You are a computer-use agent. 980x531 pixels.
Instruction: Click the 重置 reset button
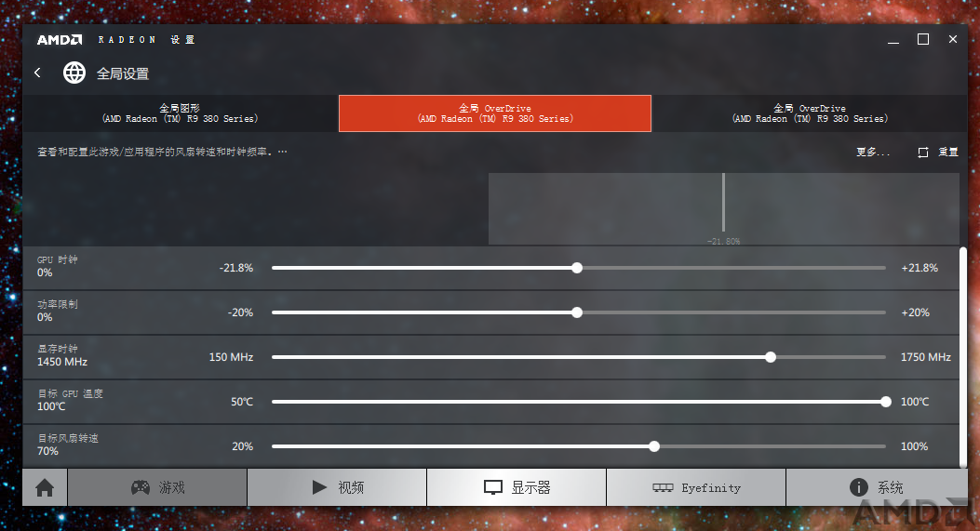948,152
